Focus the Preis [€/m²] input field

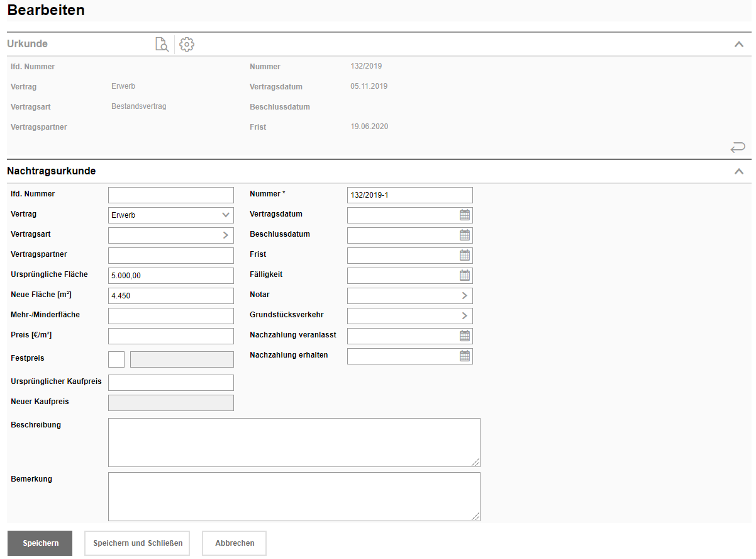[171, 336]
